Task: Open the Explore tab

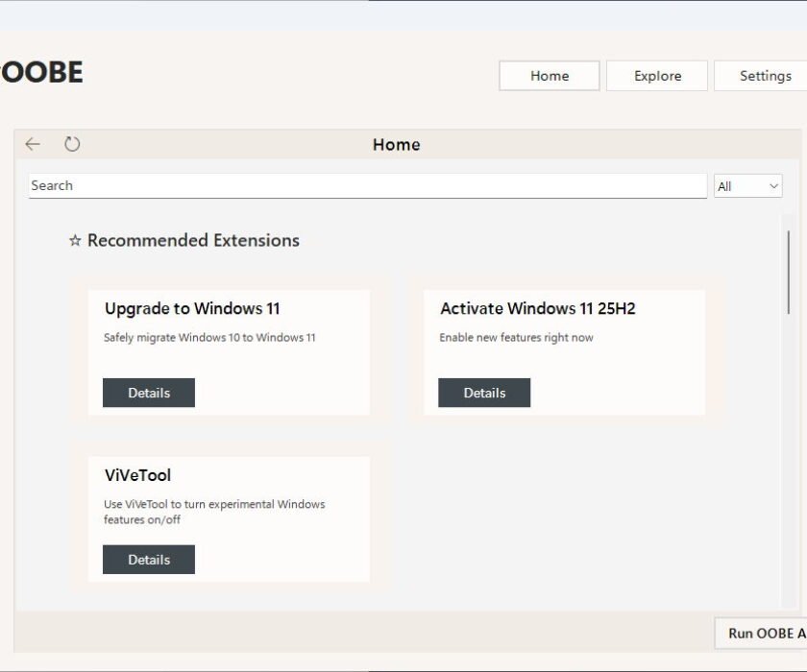Action: pyautogui.click(x=657, y=76)
